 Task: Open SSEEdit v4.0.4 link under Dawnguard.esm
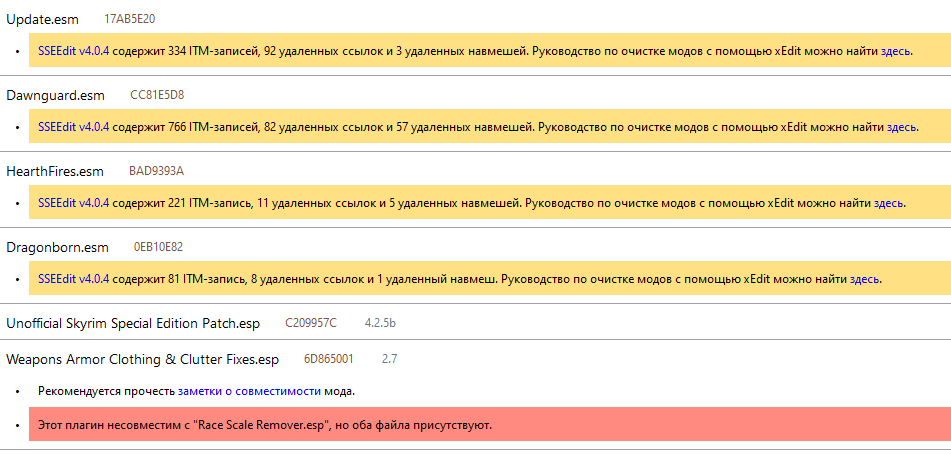(73, 127)
